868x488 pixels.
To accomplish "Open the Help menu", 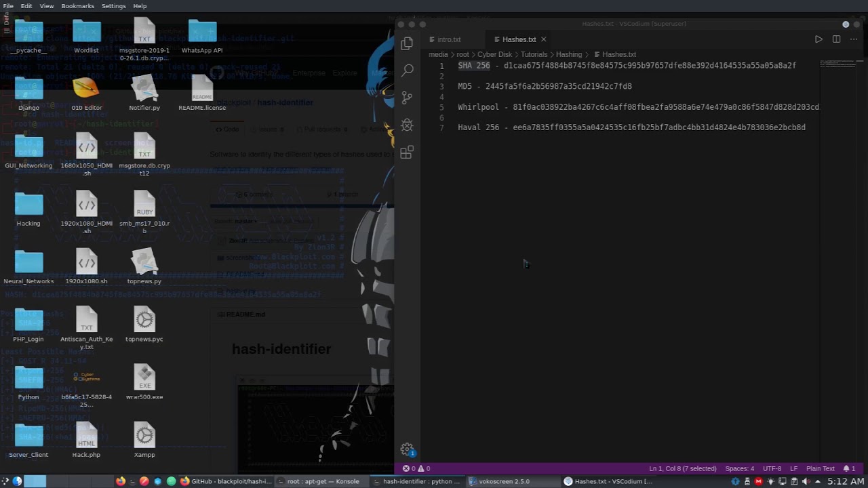I will pos(140,5).
